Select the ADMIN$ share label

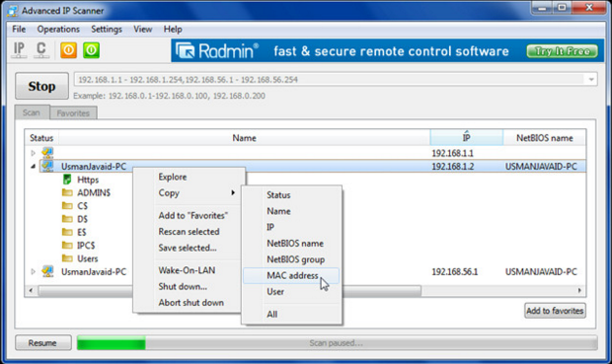tap(94, 192)
